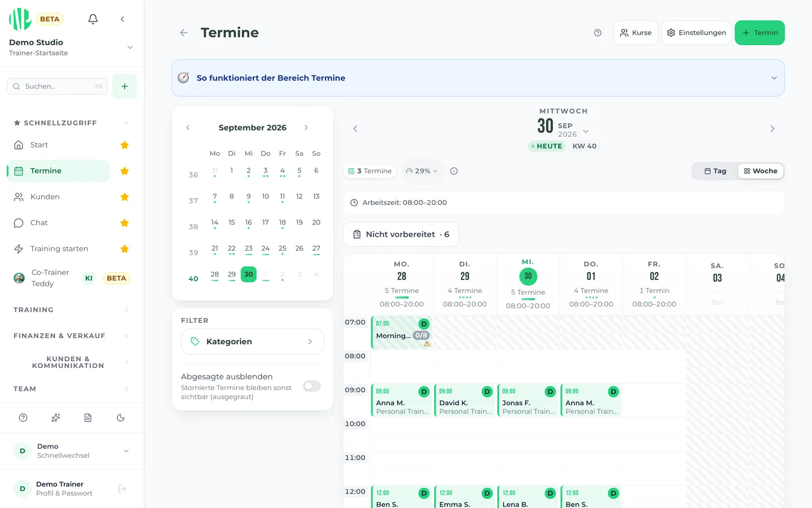812x508 pixels.
Task: Select the FR. 02 day header
Action: [654, 285]
